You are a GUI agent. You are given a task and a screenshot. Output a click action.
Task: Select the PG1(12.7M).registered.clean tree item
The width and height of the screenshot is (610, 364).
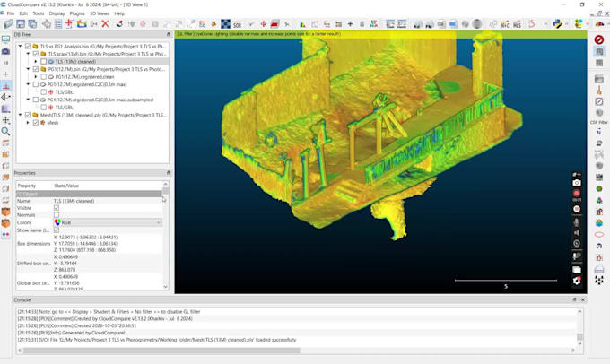tap(84, 77)
